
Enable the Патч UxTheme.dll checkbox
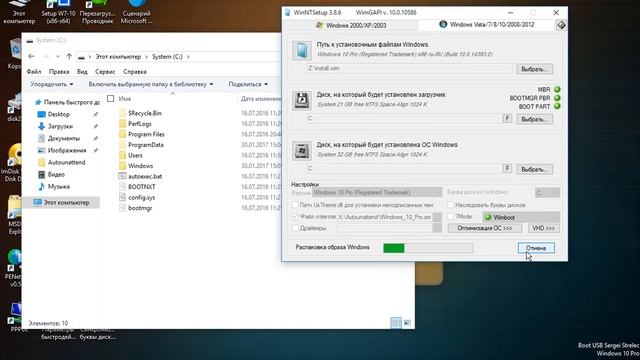[295, 205]
